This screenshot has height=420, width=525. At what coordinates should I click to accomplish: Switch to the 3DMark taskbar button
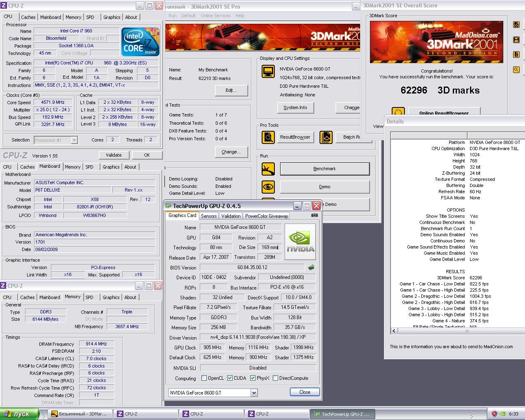80,414
